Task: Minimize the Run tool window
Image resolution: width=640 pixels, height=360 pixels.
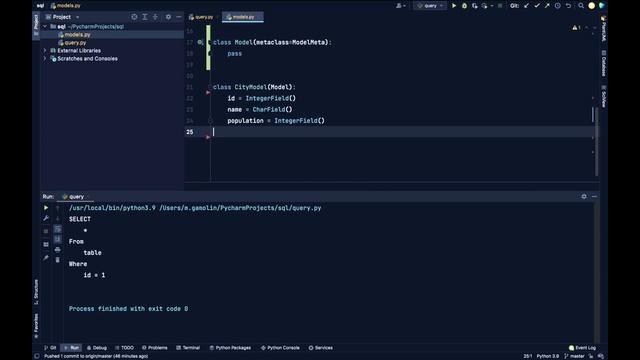Action: tap(594, 196)
